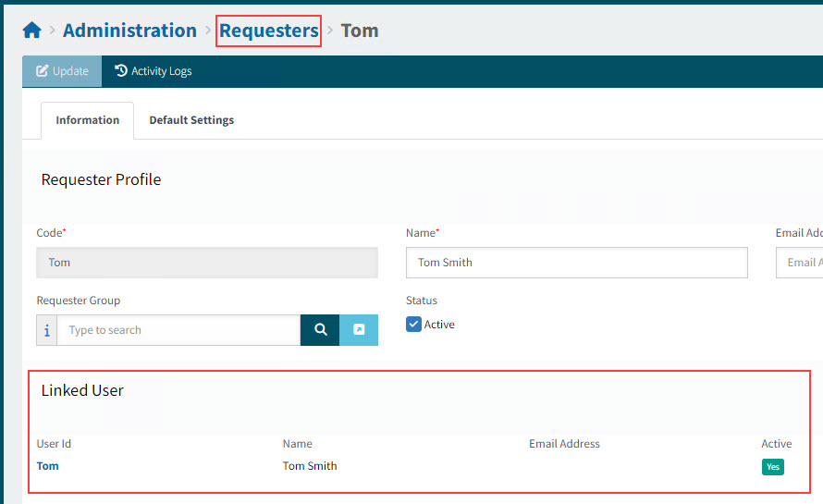
Task: Click the open-in-new-window arrow button
Action: pyautogui.click(x=359, y=330)
